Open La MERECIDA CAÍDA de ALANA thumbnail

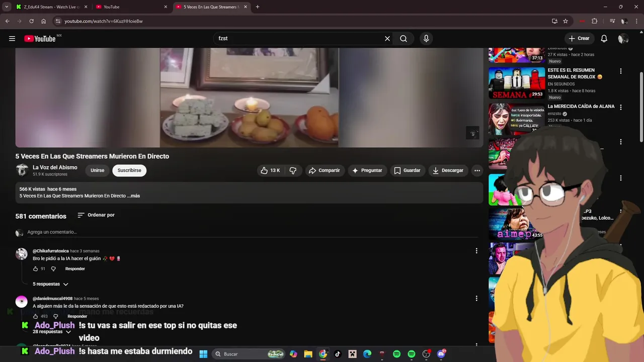tap(517, 119)
